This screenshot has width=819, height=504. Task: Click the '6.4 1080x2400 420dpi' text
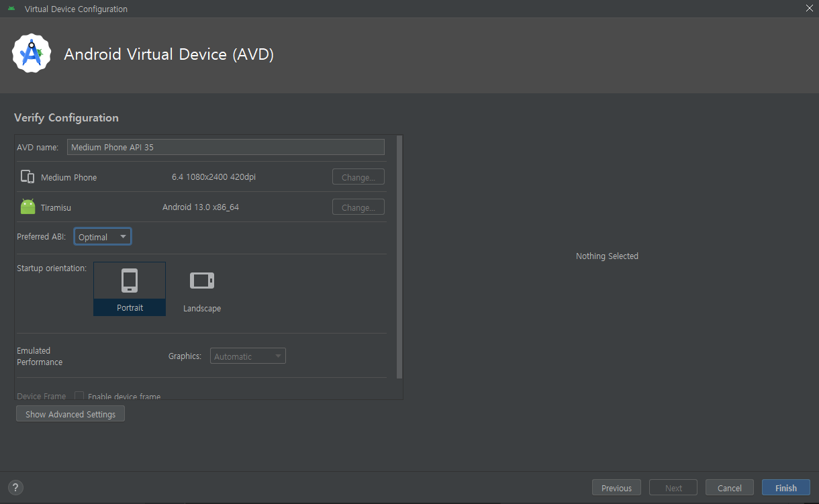213,177
